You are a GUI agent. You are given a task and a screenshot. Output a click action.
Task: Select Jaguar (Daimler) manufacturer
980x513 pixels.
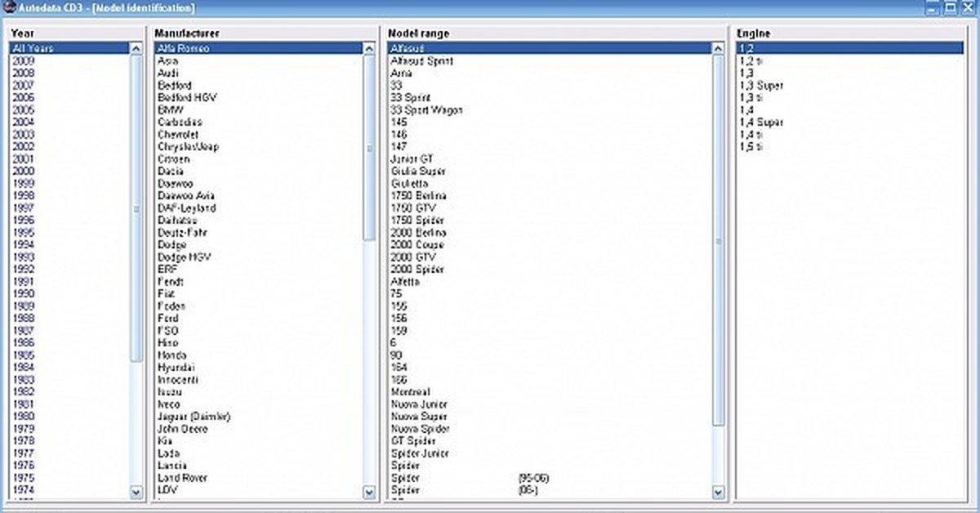(194, 417)
